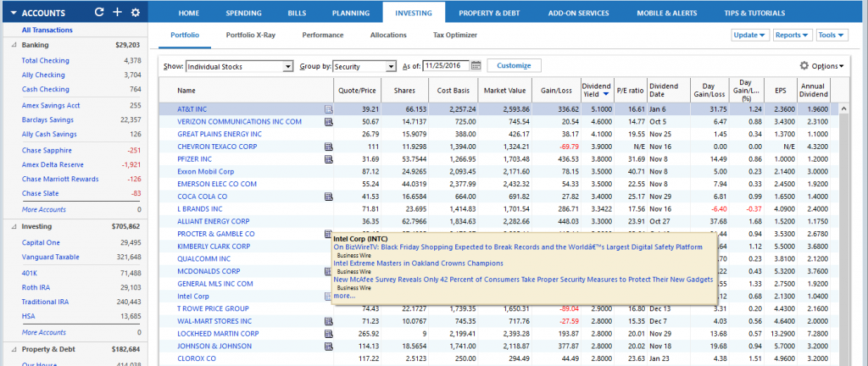Screen dimensions: 868x366
Task: Sort by Dividend Yield column header
Action: [596, 90]
